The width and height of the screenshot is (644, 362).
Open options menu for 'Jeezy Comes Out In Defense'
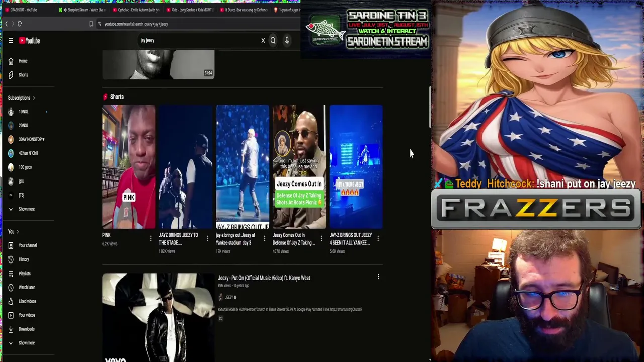pos(321,238)
